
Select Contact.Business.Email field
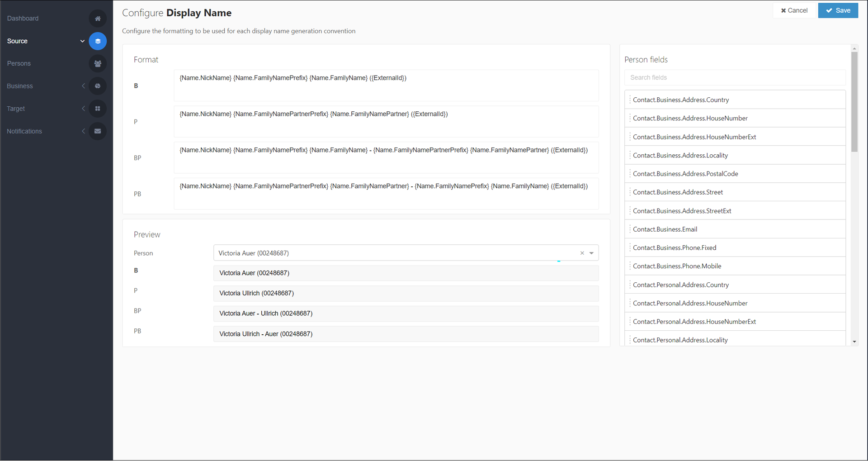[735, 229]
